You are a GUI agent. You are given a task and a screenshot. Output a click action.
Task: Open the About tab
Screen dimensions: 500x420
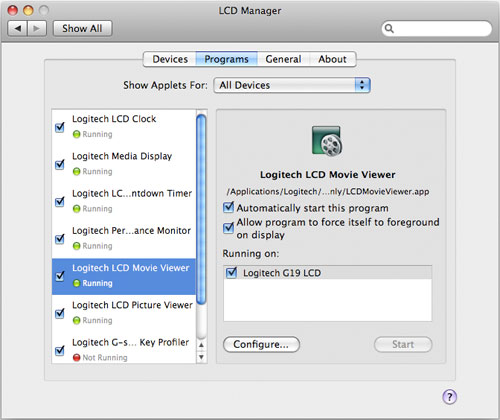click(x=332, y=59)
